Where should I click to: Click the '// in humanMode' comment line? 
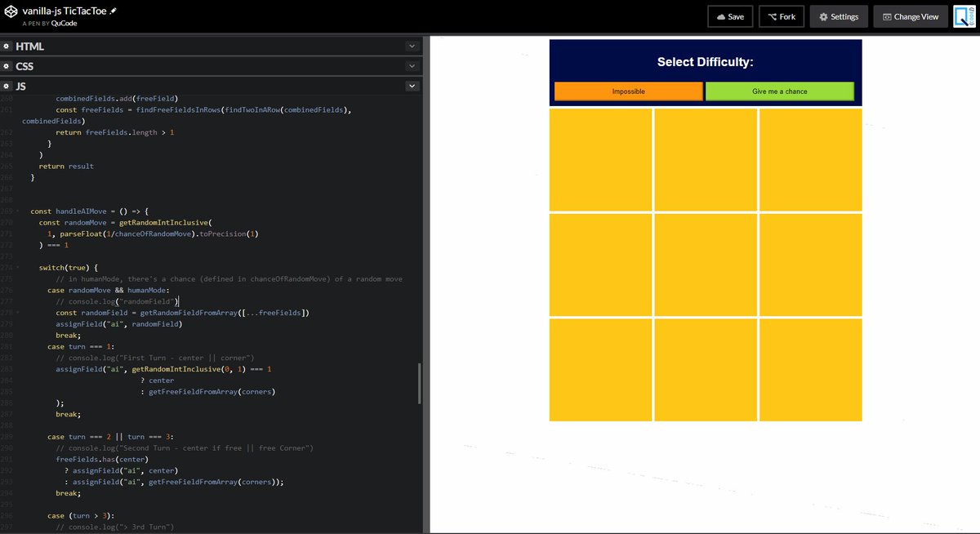point(229,278)
